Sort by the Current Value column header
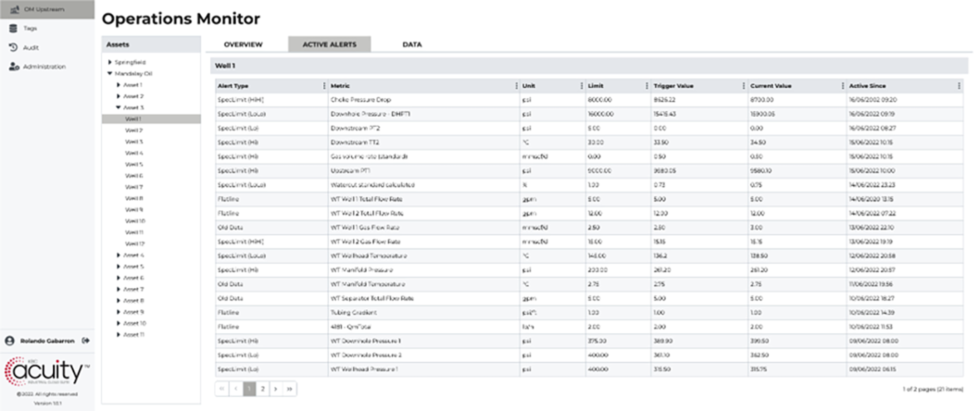This screenshot has height=411, width=980. coord(770,86)
